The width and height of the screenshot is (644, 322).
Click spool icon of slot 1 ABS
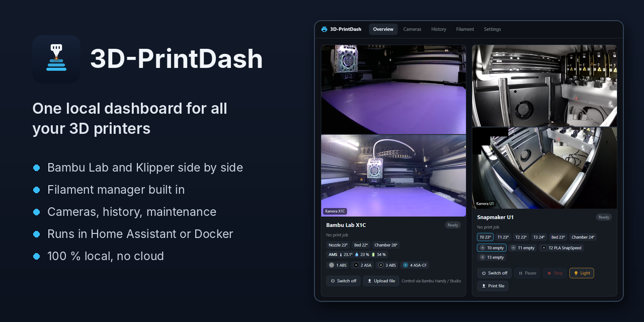coord(332,265)
